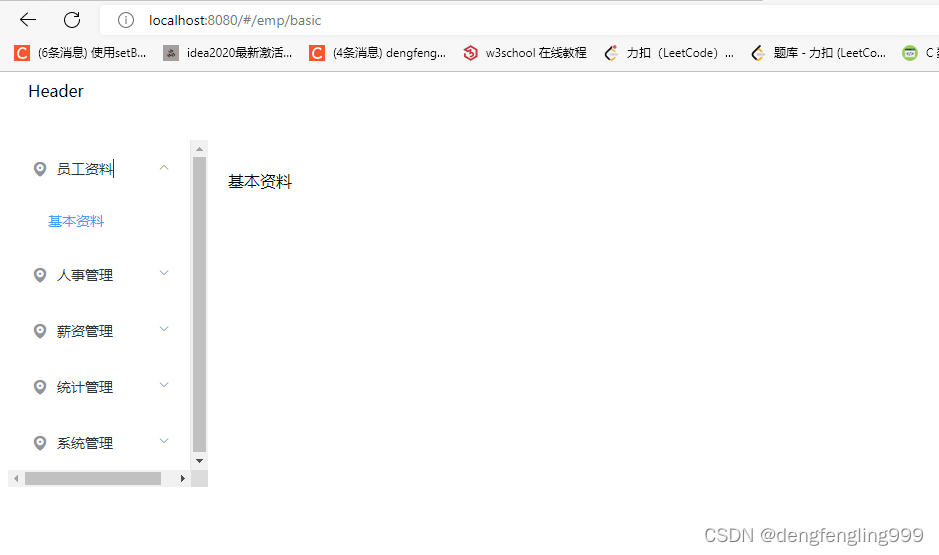Click the Header text at top
Screen dimensions: 939x555
click(x=56, y=91)
